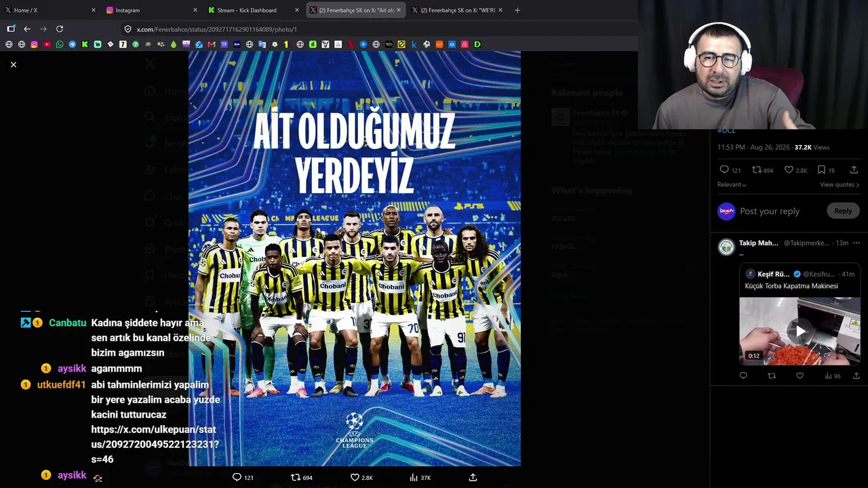Image resolution: width=868 pixels, height=488 pixels.
Task: Click the x.com/Fenerbahce address bar URL
Action: coord(216,29)
